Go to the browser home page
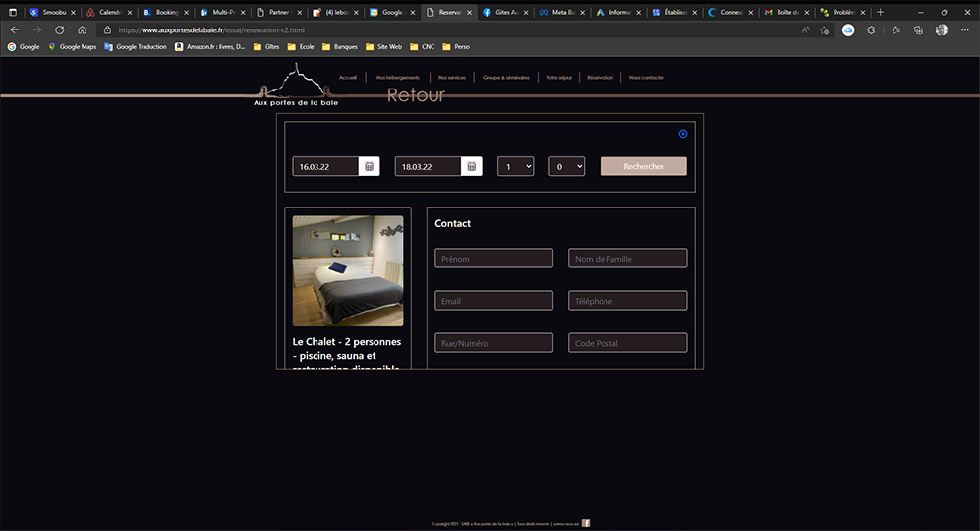Screen dimensions: 980x531 click(82, 30)
